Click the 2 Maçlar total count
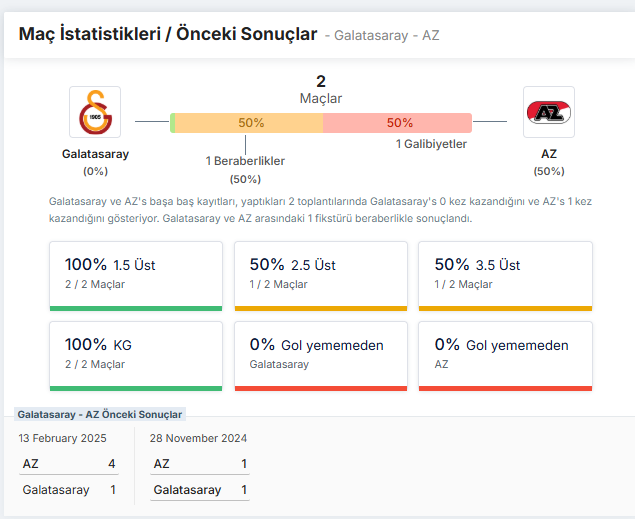This screenshot has height=519, width=635. point(321,89)
